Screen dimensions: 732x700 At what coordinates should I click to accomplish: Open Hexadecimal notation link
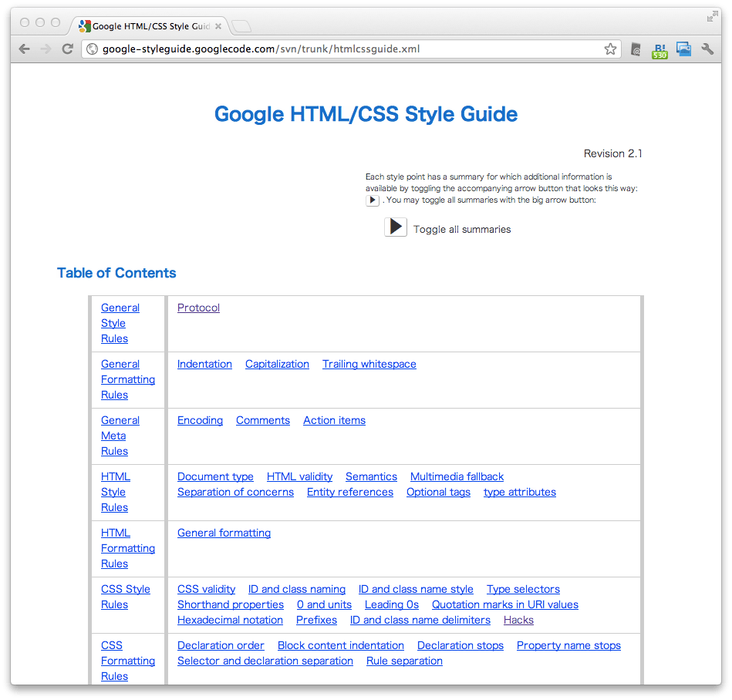coord(230,620)
